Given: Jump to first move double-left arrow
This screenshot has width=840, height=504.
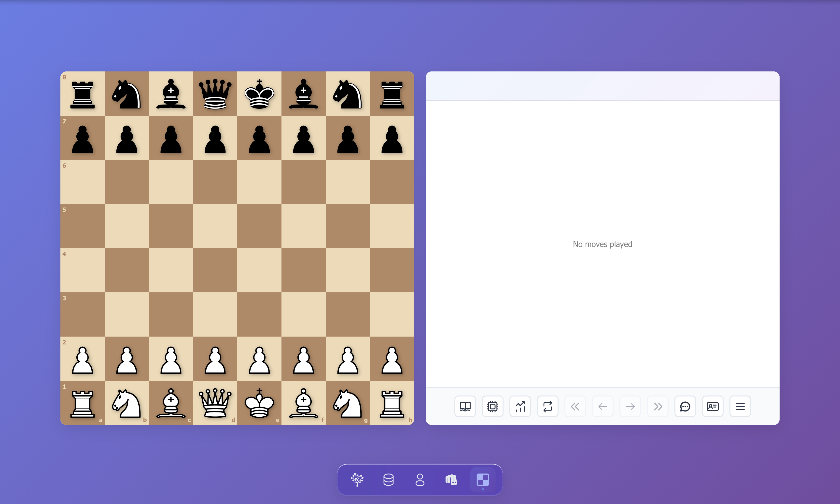Looking at the screenshot, I should [x=575, y=406].
